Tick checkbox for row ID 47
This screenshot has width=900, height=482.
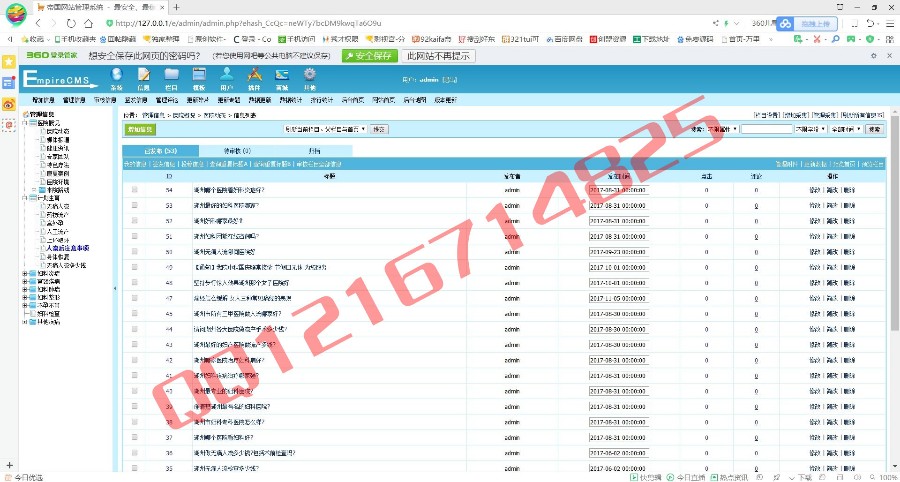click(x=135, y=298)
